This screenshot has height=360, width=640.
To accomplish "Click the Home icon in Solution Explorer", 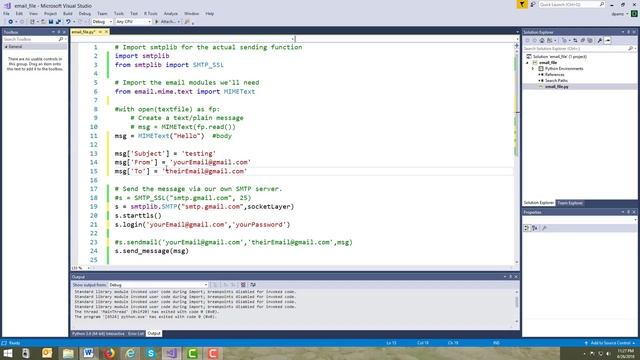I will pyautogui.click(x=542, y=40).
